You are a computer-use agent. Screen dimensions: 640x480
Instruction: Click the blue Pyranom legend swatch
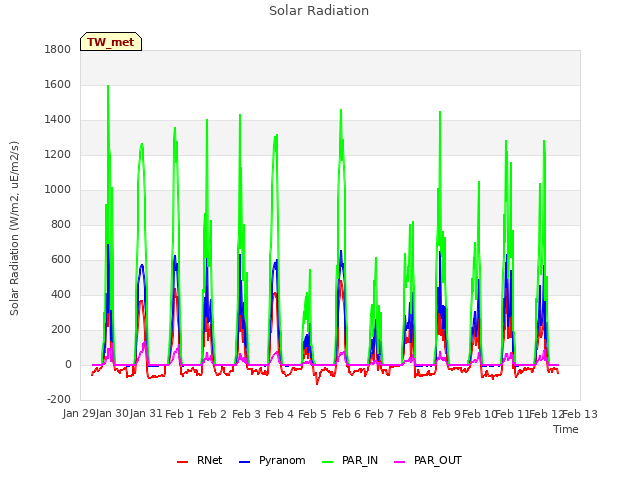click(244, 462)
